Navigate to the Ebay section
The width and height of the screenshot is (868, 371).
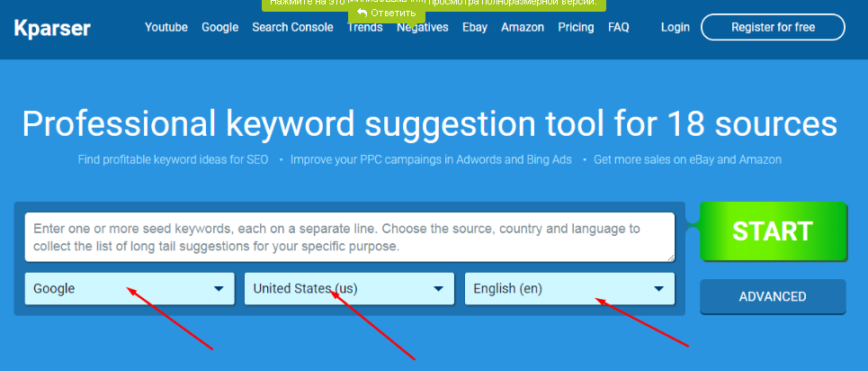[x=475, y=27]
